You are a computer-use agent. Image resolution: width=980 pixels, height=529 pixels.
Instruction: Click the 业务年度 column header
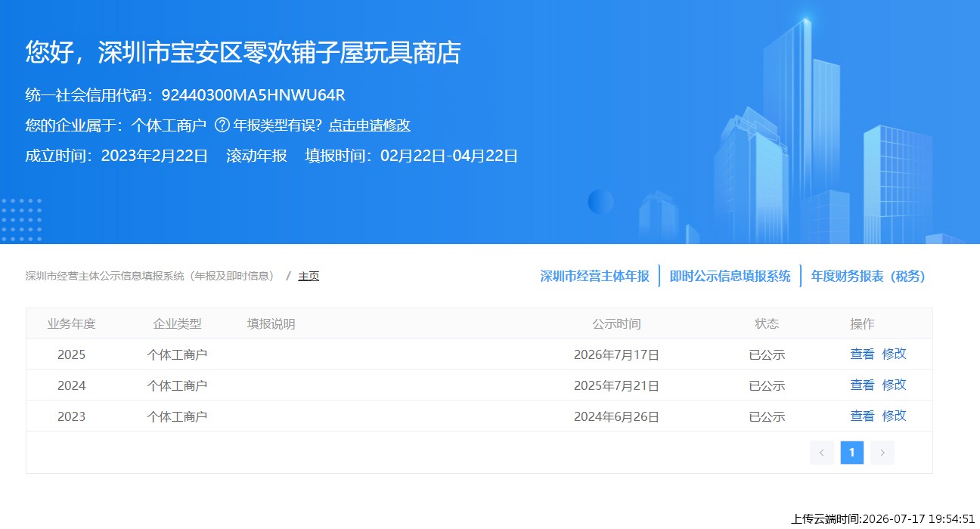72,324
